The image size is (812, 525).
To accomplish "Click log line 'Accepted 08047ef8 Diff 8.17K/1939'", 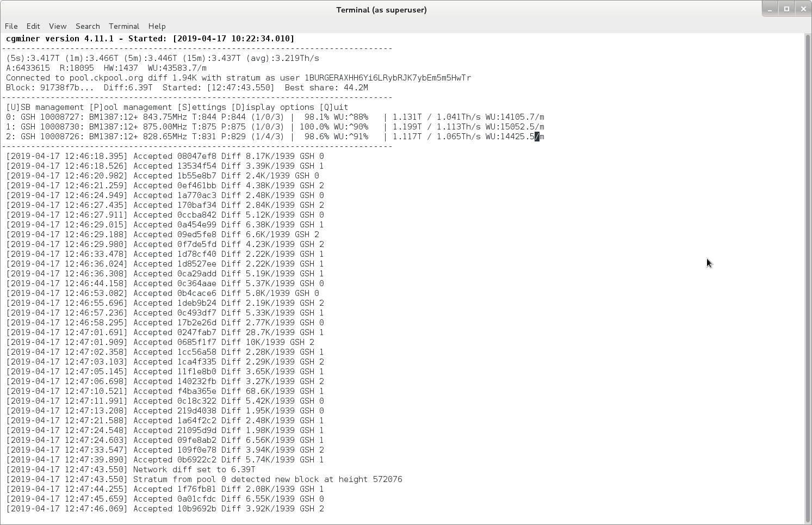I will pos(165,156).
